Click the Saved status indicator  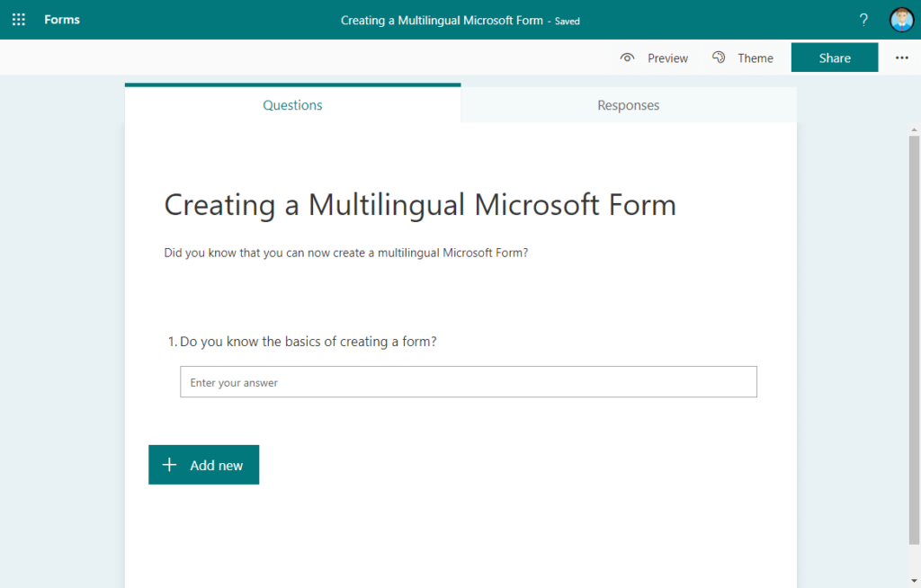coord(567,22)
